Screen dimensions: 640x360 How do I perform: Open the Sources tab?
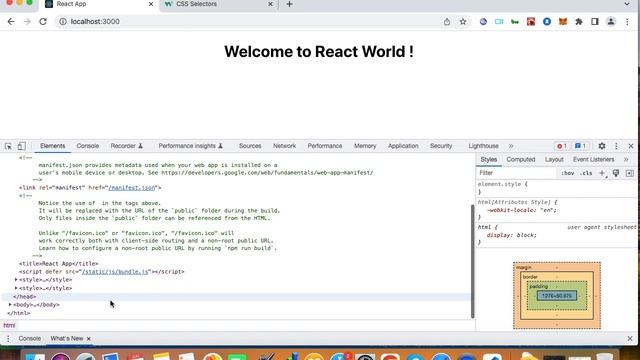click(250, 146)
